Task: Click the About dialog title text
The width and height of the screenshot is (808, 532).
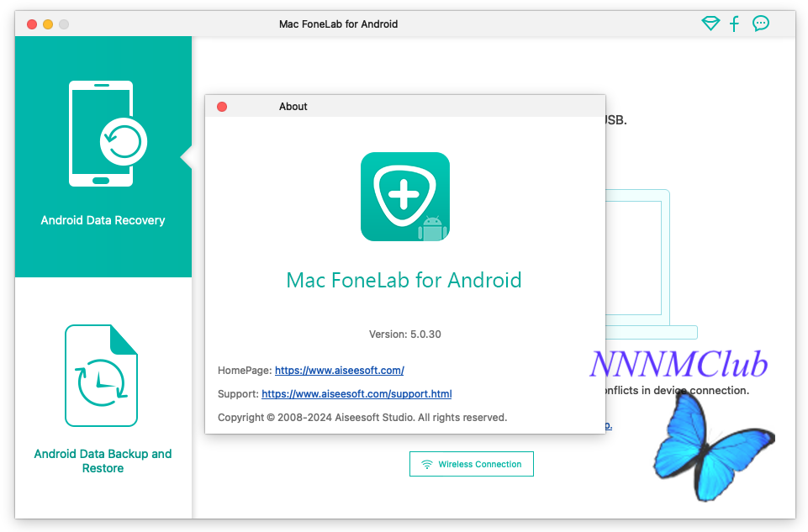Action: click(293, 107)
